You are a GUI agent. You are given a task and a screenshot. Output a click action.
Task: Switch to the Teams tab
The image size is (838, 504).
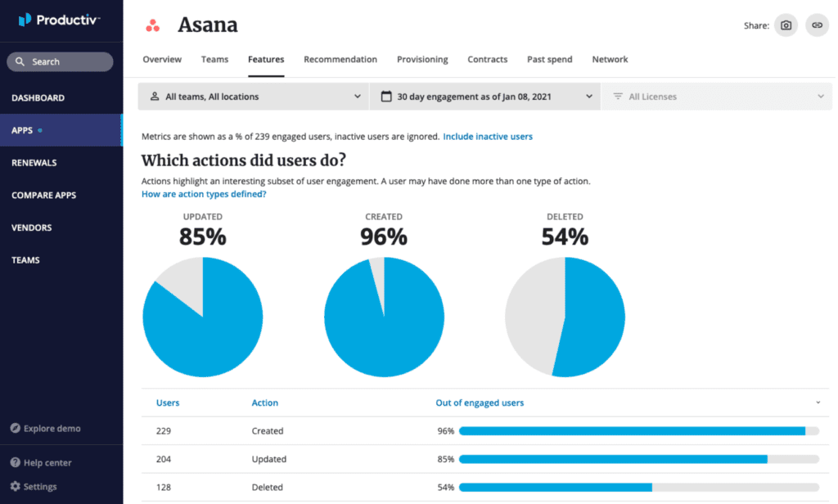pyautogui.click(x=215, y=60)
